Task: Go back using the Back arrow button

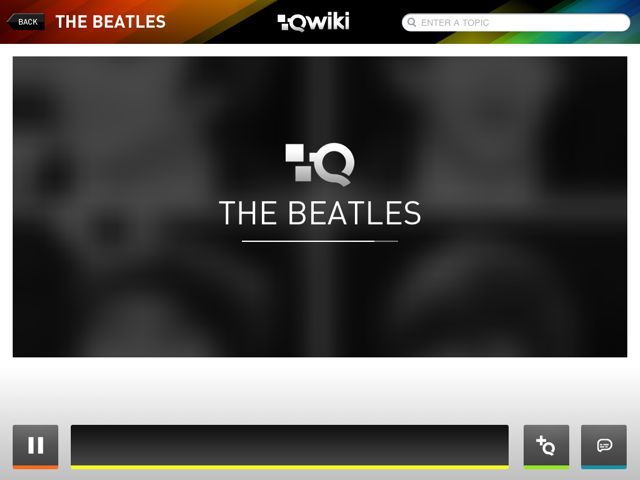Action: click(x=25, y=22)
